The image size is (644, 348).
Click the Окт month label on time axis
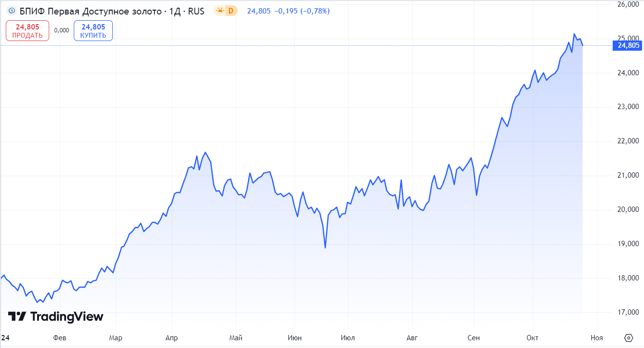click(532, 338)
